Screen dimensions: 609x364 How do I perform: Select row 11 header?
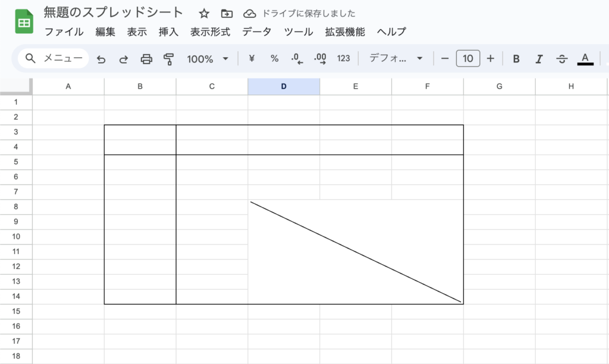click(16, 252)
